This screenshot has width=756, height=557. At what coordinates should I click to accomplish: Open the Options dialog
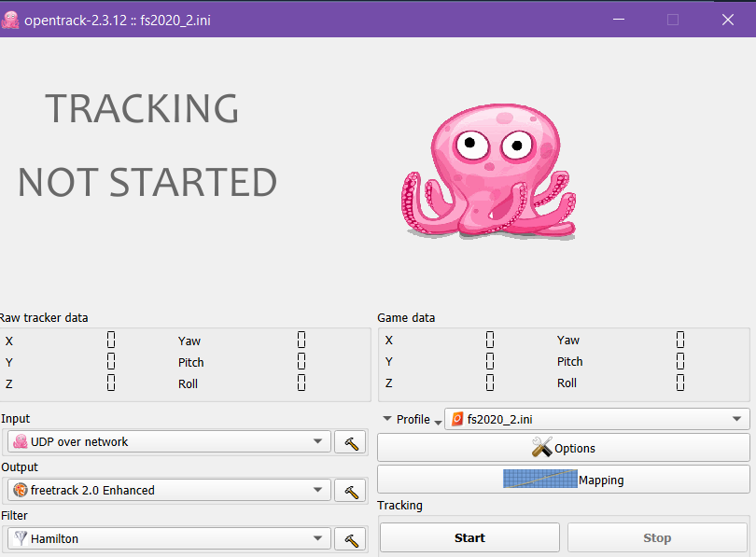click(563, 448)
